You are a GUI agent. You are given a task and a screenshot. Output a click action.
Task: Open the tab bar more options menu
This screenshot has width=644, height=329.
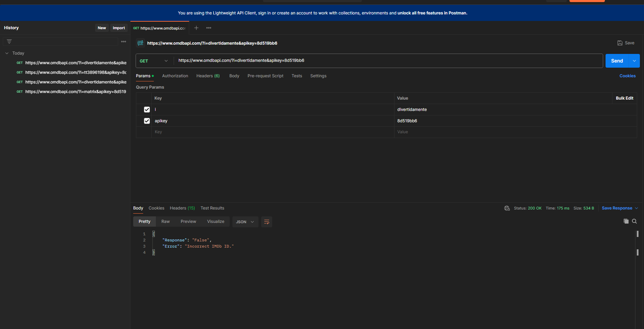coord(209,28)
